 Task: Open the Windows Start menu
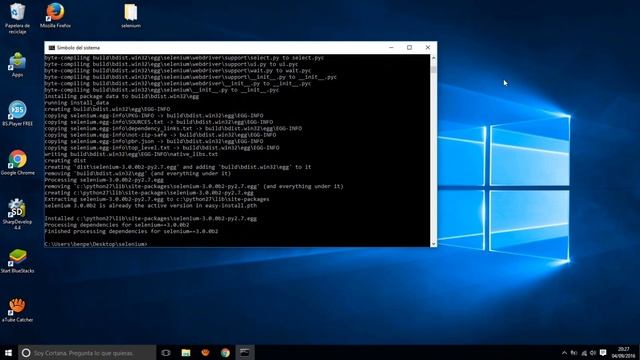click(x=8, y=353)
